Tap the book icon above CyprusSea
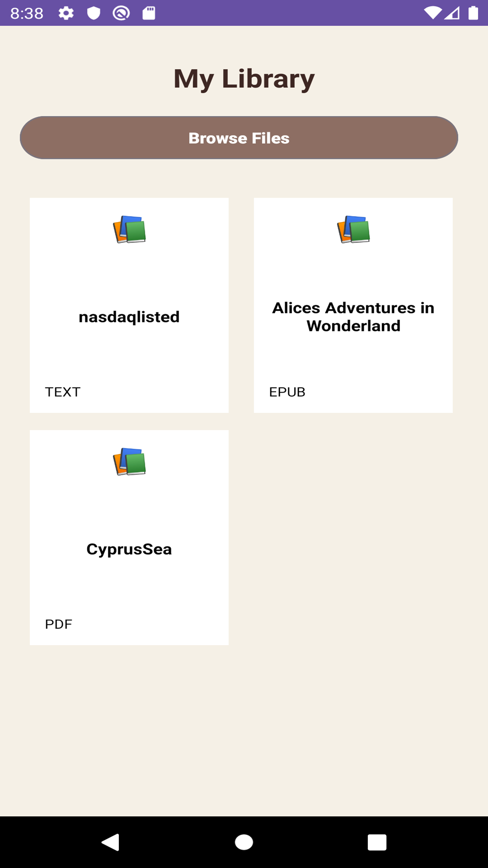The width and height of the screenshot is (488, 868). (x=129, y=462)
